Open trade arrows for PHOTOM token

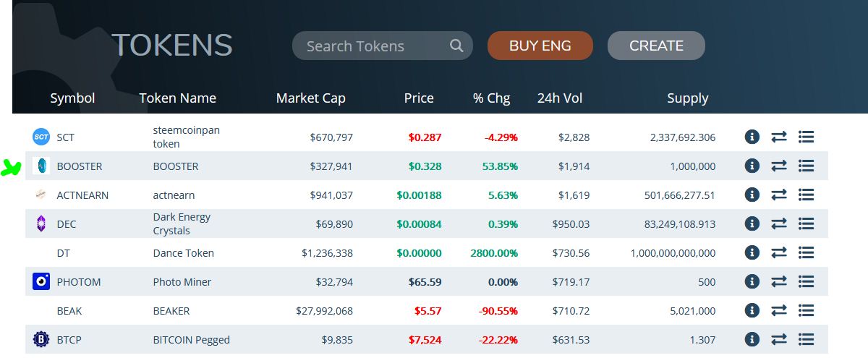[779, 281]
